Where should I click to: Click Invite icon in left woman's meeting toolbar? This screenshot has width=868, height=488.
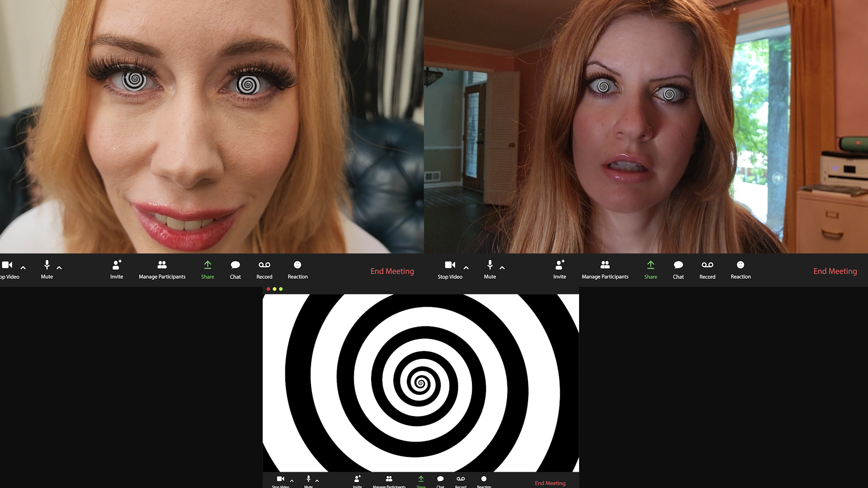point(117,265)
